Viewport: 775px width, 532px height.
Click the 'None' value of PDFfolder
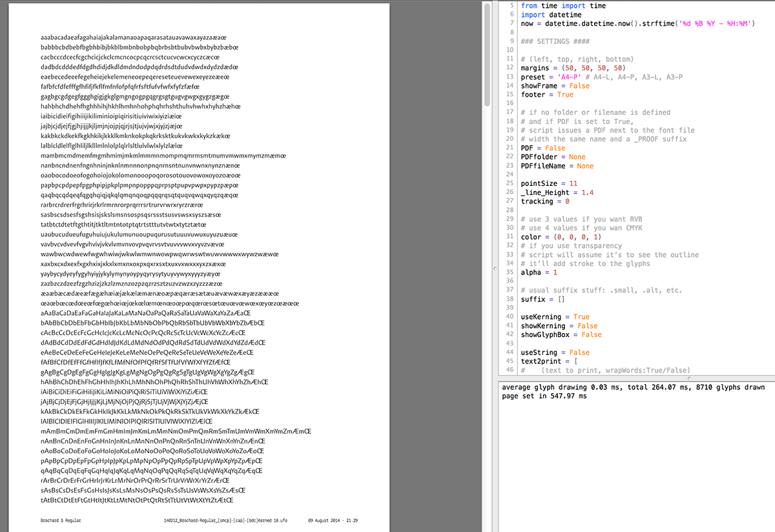pos(577,157)
